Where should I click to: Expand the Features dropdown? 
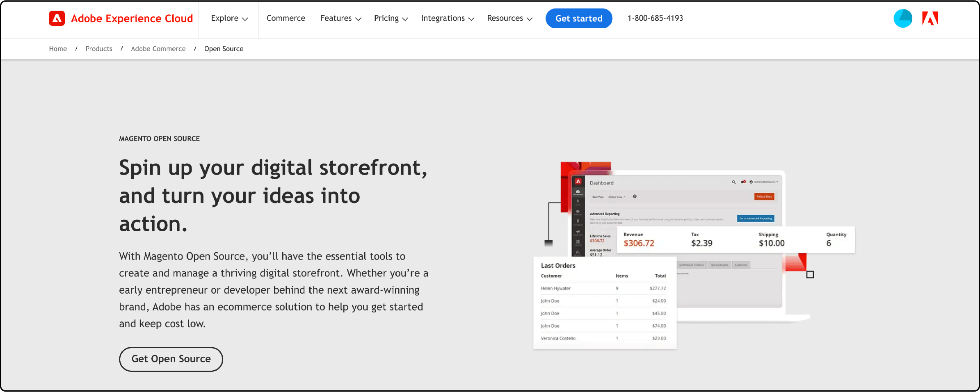pos(340,18)
